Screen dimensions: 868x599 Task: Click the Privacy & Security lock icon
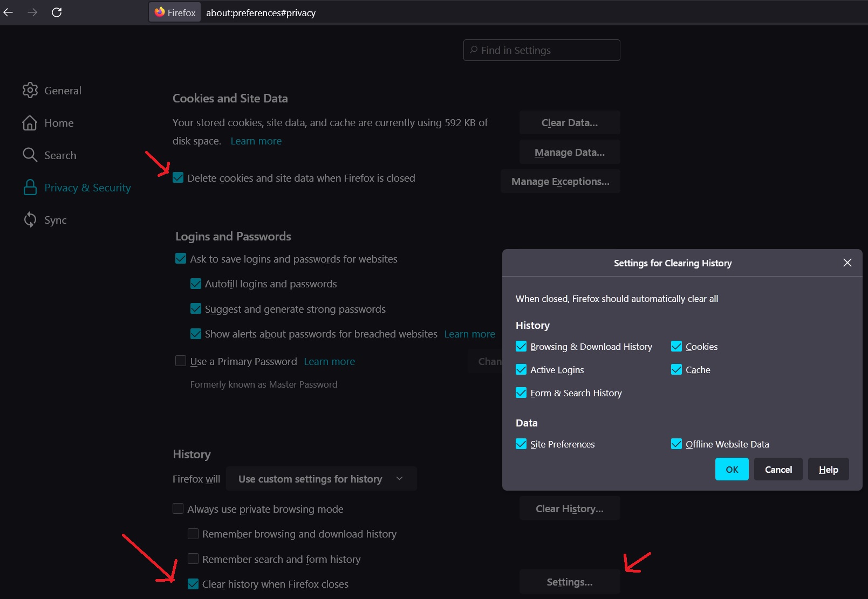30,187
